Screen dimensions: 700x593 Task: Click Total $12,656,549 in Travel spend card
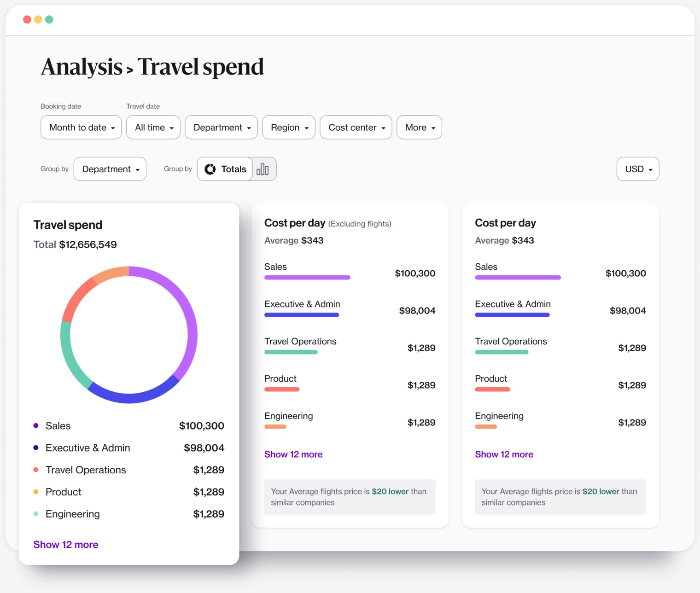75,244
